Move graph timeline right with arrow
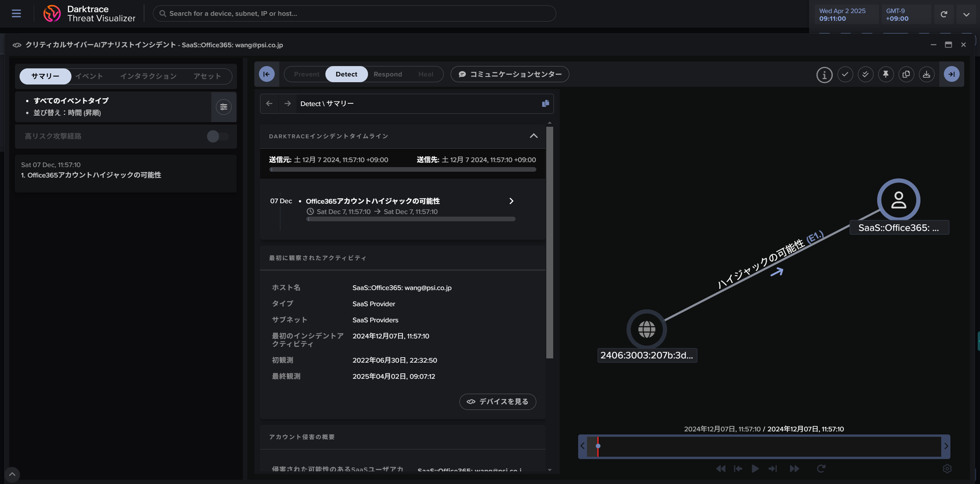Viewport: 980px width, 484px height. pos(946,446)
